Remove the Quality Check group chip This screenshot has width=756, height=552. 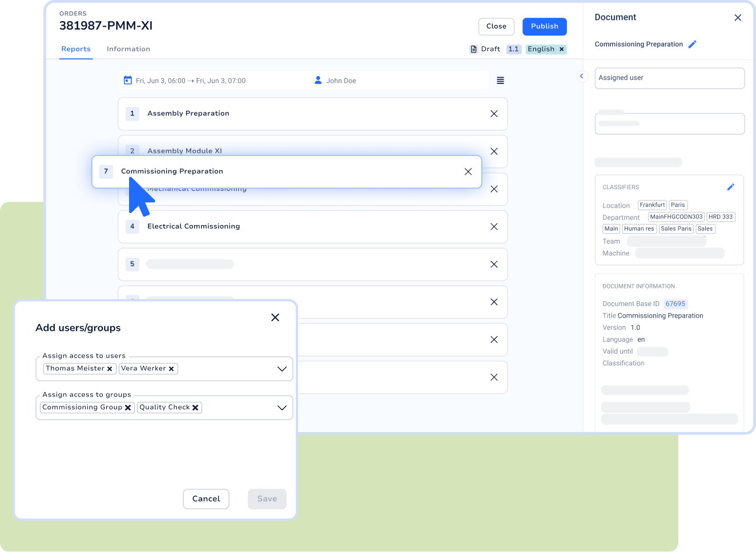tap(195, 407)
